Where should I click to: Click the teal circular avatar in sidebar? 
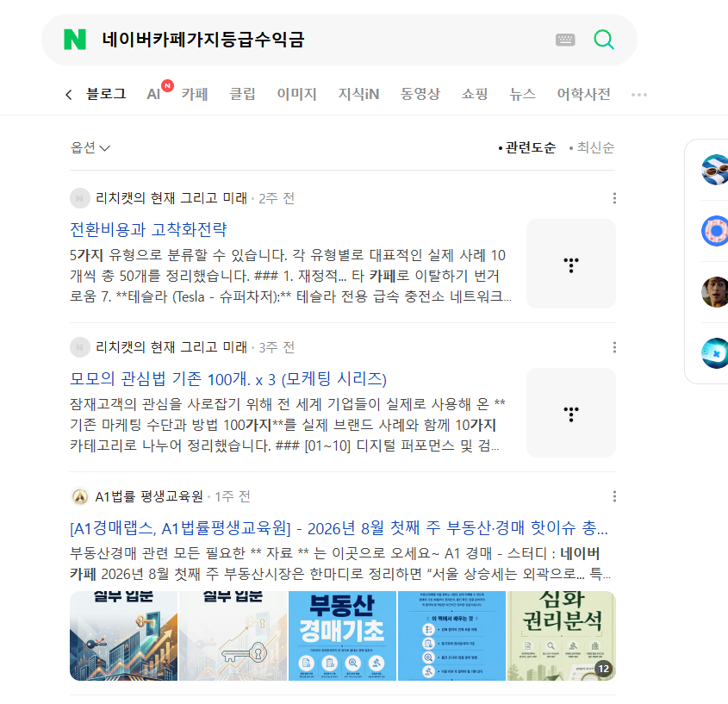click(x=715, y=353)
